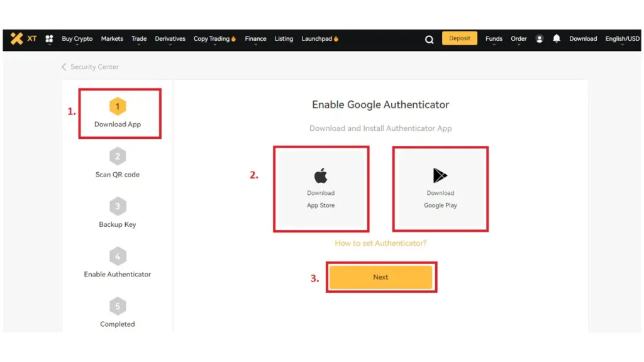Click the Security Center breadcrumb text

click(94, 67)
